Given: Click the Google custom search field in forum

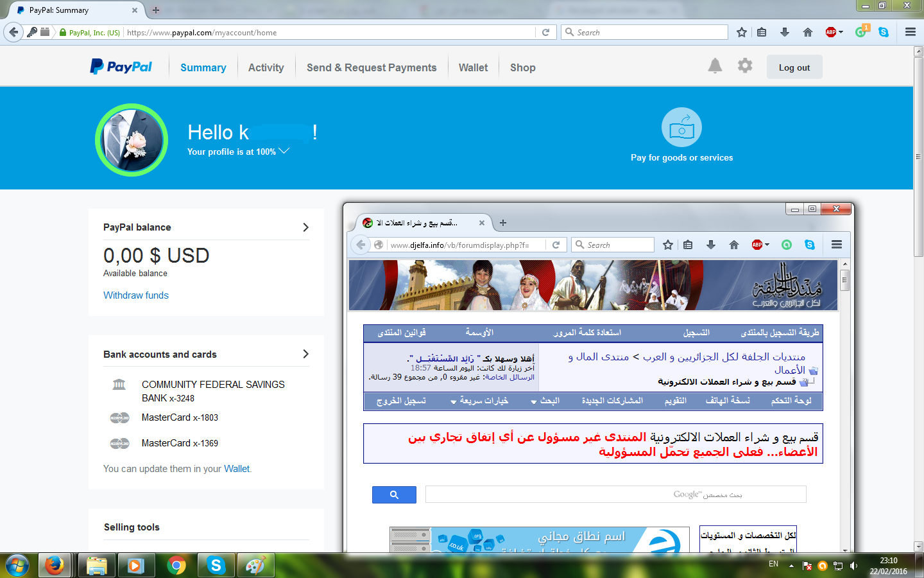Looking at the screenshot, I should coord(615,495).
